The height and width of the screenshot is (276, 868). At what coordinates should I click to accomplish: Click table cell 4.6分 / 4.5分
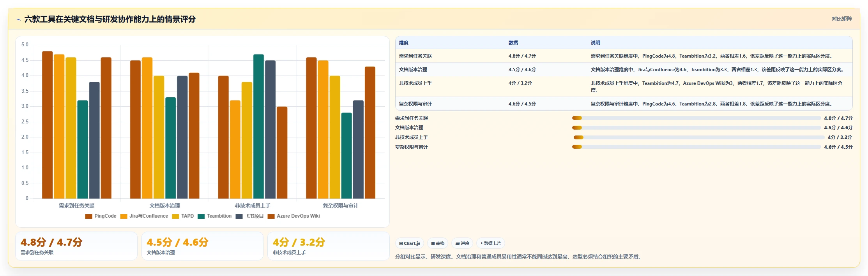pyautogui.click(x=522, y=104)
